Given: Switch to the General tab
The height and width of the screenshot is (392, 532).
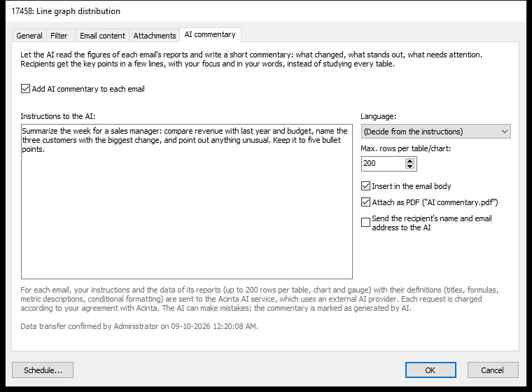Looking at the screenshot, I should click(29, 36).
